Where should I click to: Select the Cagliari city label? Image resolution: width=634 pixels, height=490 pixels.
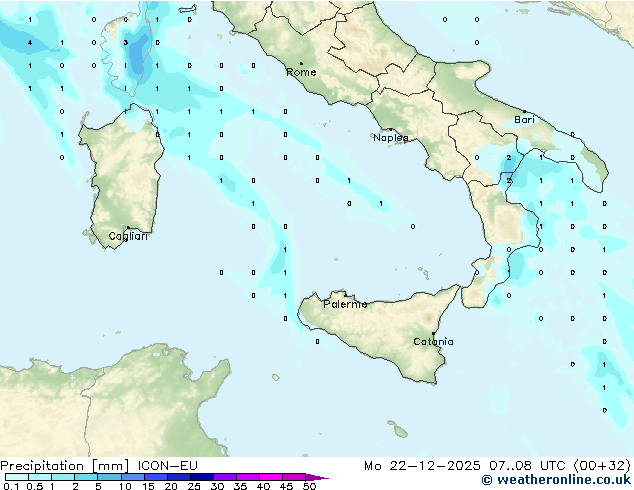tap(128, 236)
